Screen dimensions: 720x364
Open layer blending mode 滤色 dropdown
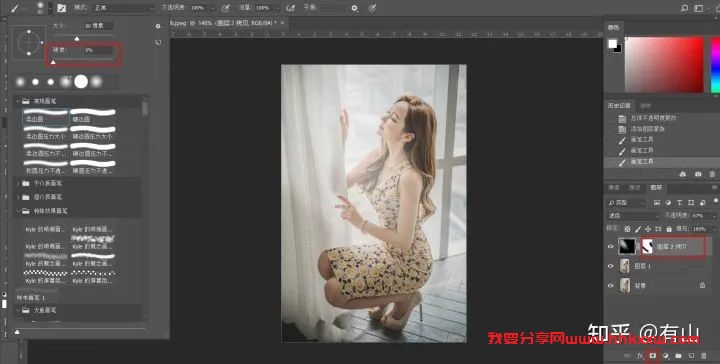click(633, 215)
